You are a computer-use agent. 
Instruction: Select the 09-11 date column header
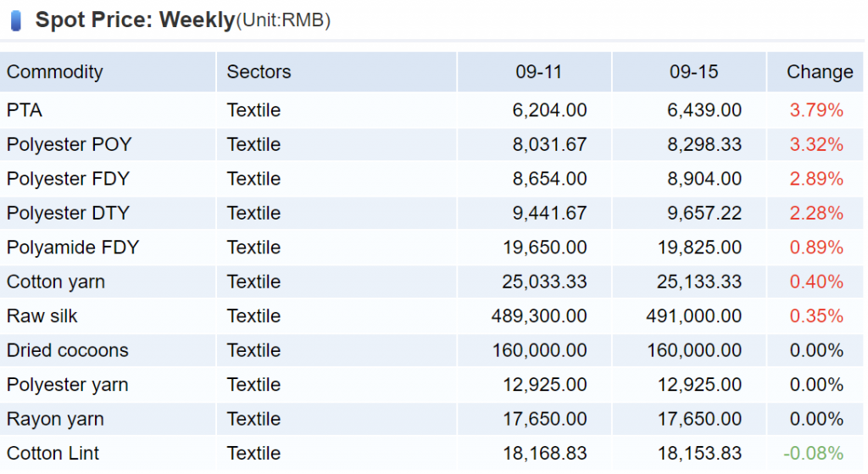[x=539, y=72]
